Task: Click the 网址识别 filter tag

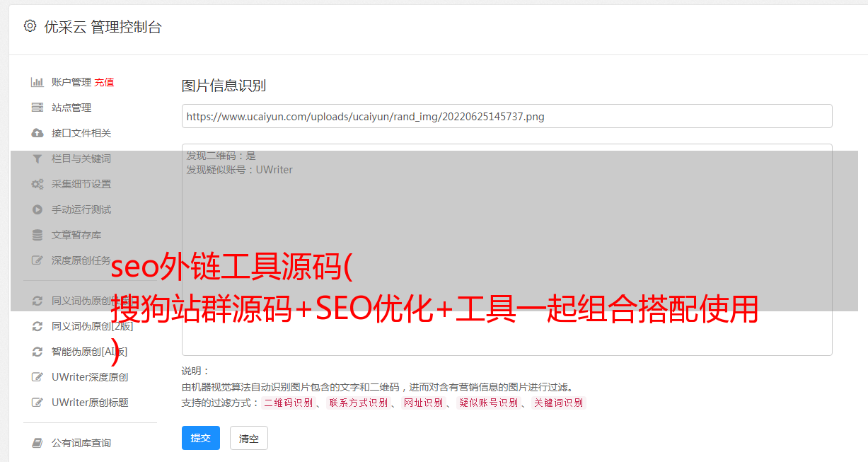Action: 423,403
